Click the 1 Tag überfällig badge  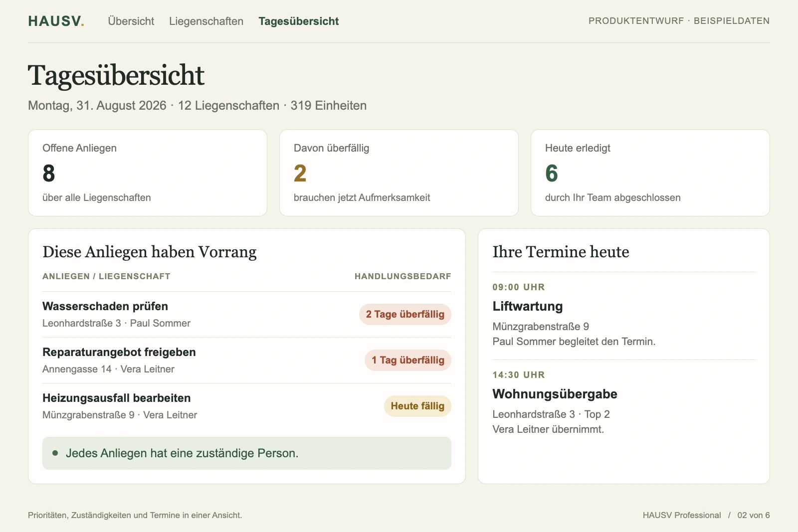point(408,360)
